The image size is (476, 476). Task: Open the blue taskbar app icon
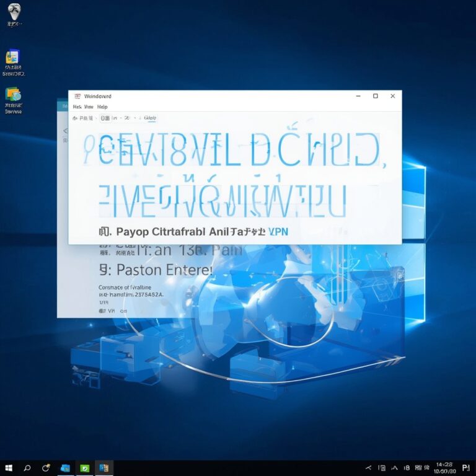(x=65, y=468)
